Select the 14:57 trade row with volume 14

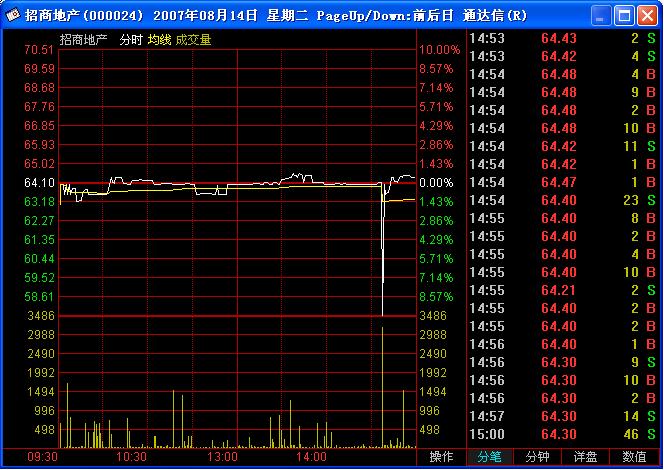563,417
